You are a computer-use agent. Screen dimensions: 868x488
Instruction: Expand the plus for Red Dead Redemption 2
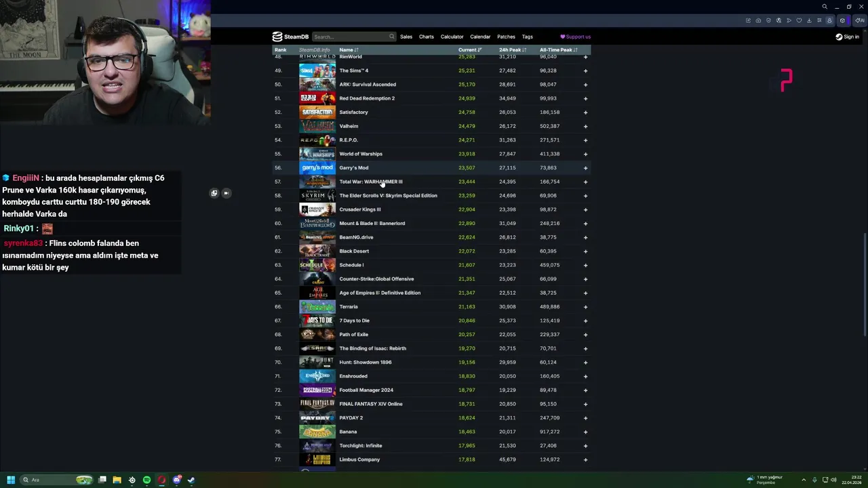[x=585, y=98]
